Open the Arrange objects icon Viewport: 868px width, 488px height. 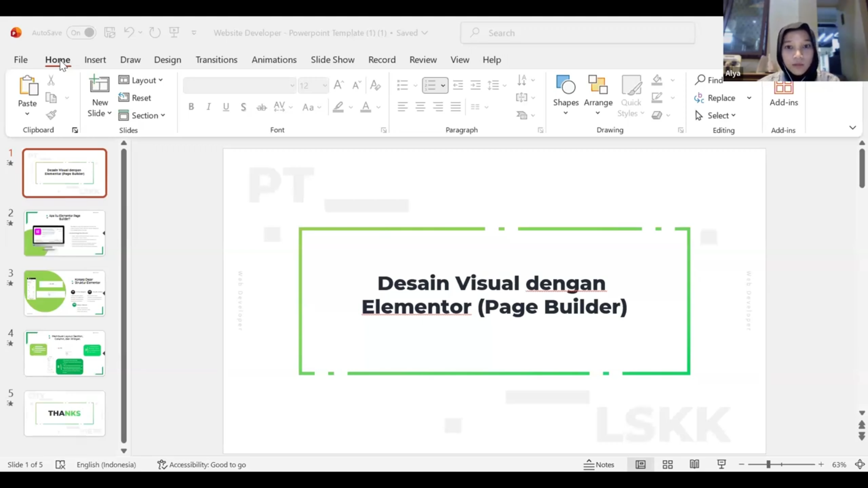[598, 86]
